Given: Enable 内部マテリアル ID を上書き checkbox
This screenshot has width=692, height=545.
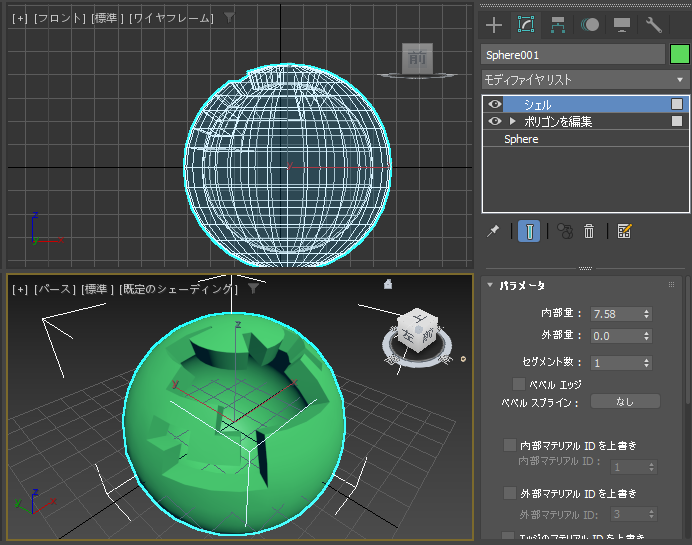Looking at the screenshot, I should 510,445.
